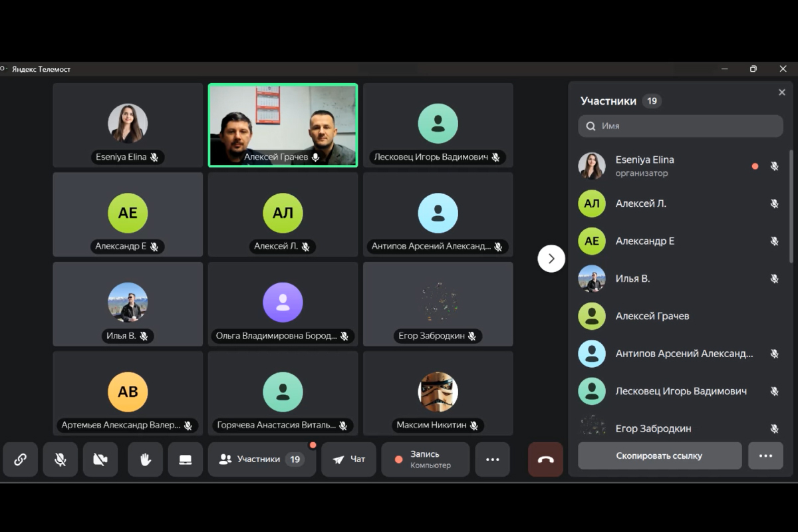Open the three-dot menu beside Скопировать ссылку

click(765, 456)
